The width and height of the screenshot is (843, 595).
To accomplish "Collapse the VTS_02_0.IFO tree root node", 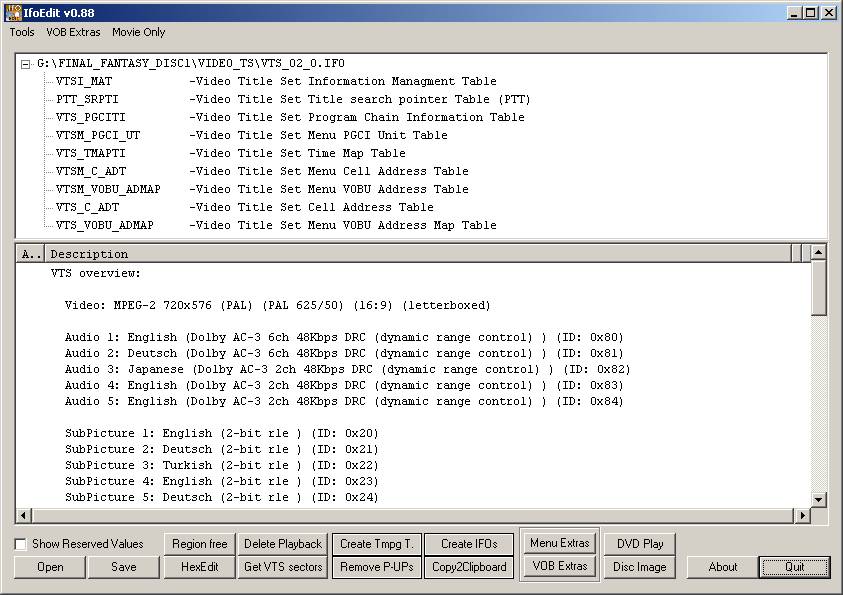I will click(x=26, y=64).
